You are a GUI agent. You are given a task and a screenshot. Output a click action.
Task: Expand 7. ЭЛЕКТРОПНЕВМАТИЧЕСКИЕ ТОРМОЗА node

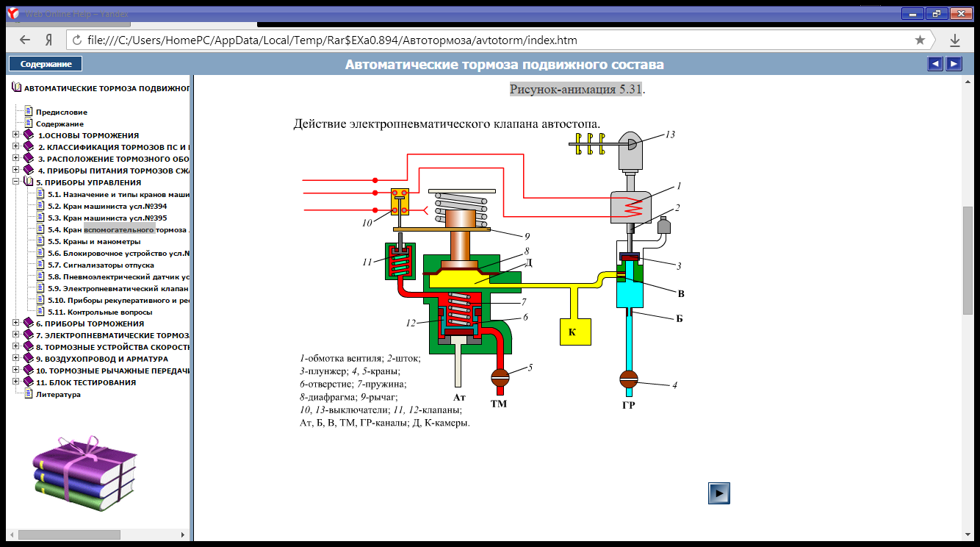click(x=16, y=335)
